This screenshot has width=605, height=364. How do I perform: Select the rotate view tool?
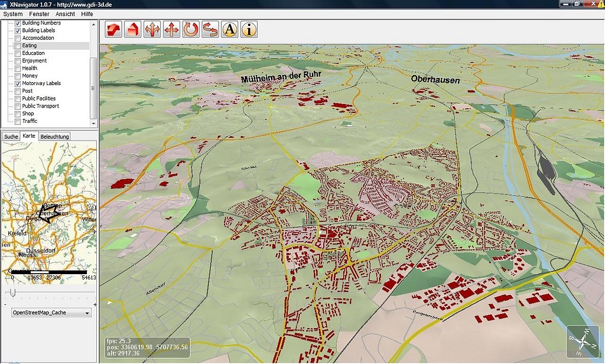(190, 30)
